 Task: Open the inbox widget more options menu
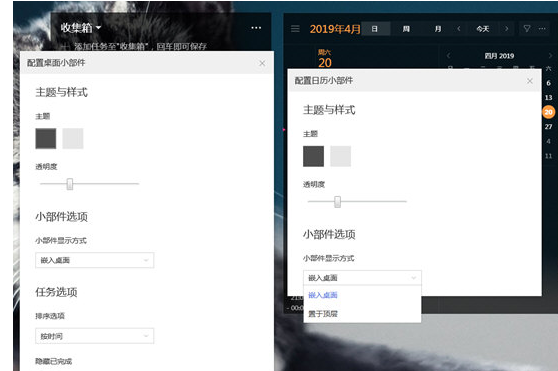(x=256, y=27)
